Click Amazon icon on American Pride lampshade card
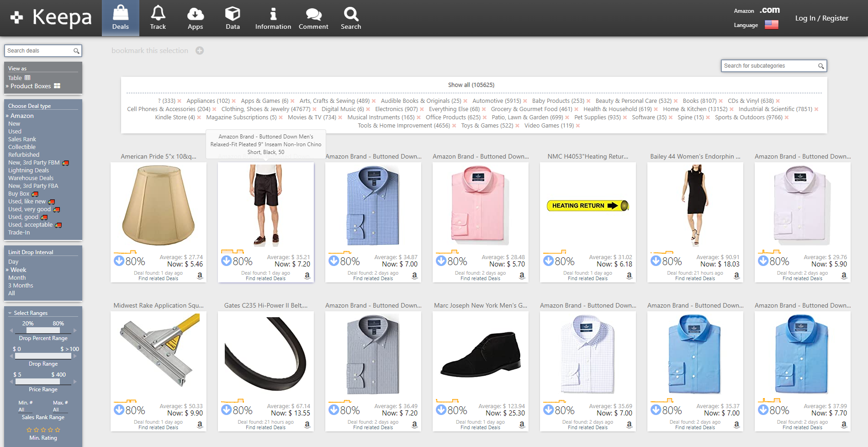Viewport: 868px width, 447px height. tap(200, 276)
